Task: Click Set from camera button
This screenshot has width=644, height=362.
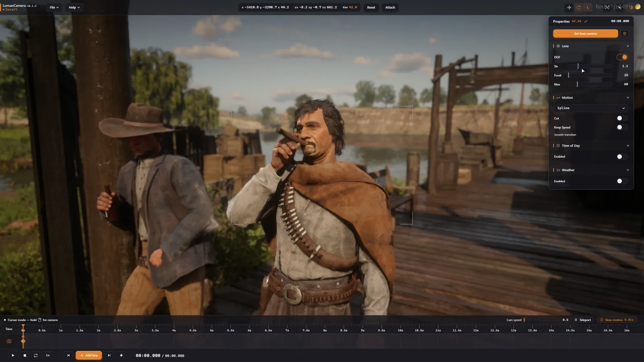Action: 585,33
